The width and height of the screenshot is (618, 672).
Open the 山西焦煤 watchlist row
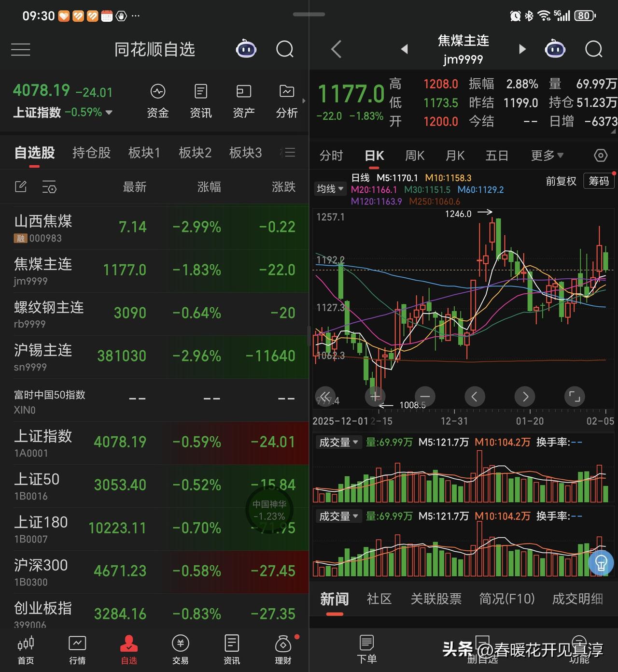[x=154, y=228]
